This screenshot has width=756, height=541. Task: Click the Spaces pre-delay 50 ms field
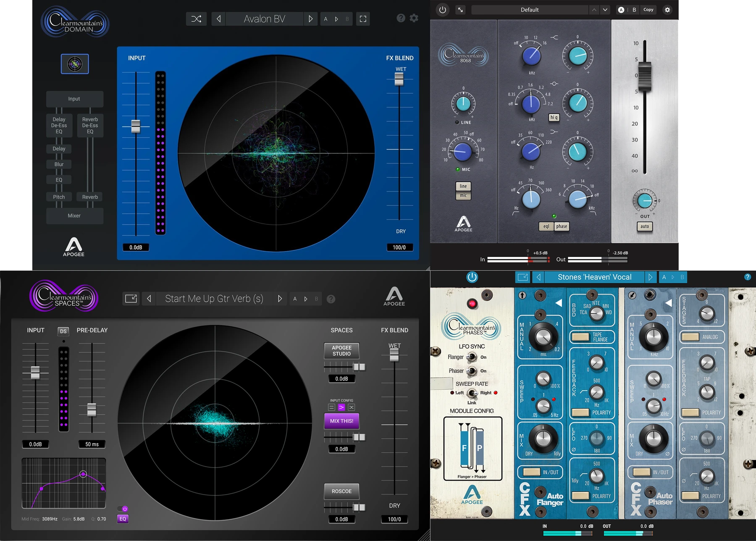tap(92, 444)
